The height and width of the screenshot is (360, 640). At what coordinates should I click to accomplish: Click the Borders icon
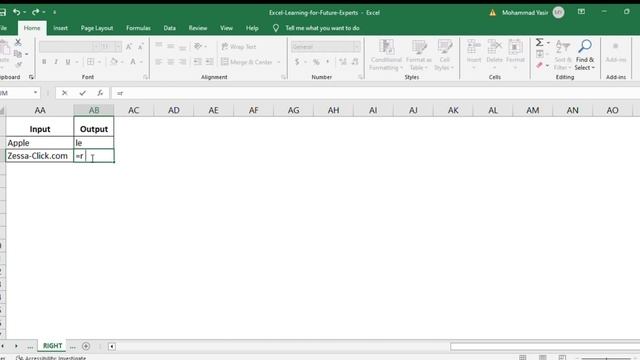pos(91,62)
